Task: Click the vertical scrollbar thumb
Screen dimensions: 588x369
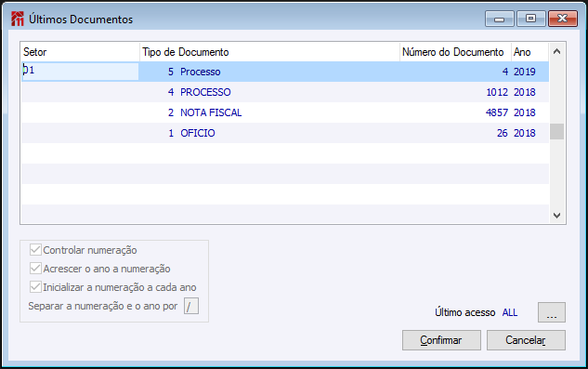Action: [x=556, y=132]
